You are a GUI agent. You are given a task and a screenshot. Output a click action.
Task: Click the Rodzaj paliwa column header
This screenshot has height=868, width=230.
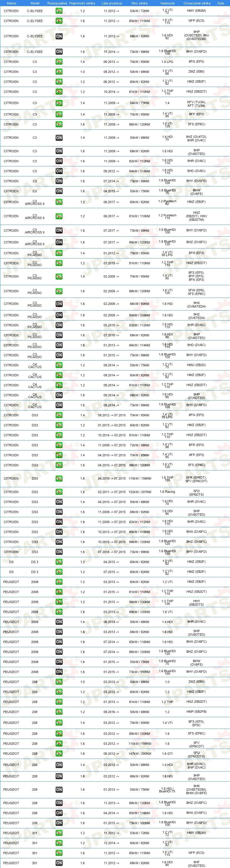tap(57, 3)
